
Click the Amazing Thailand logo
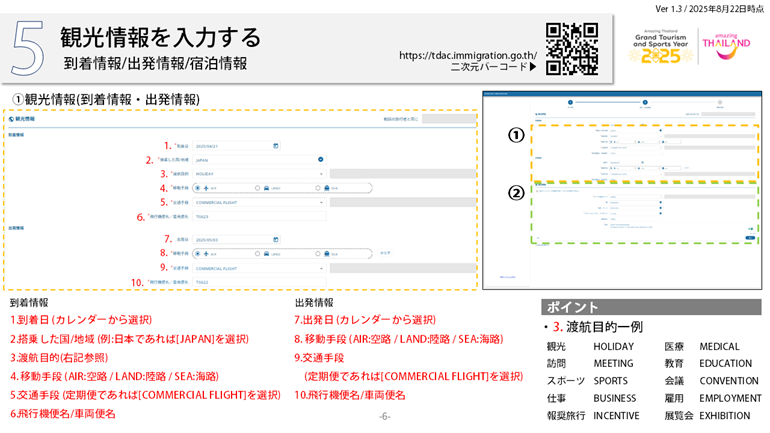[x=726, y=46]
